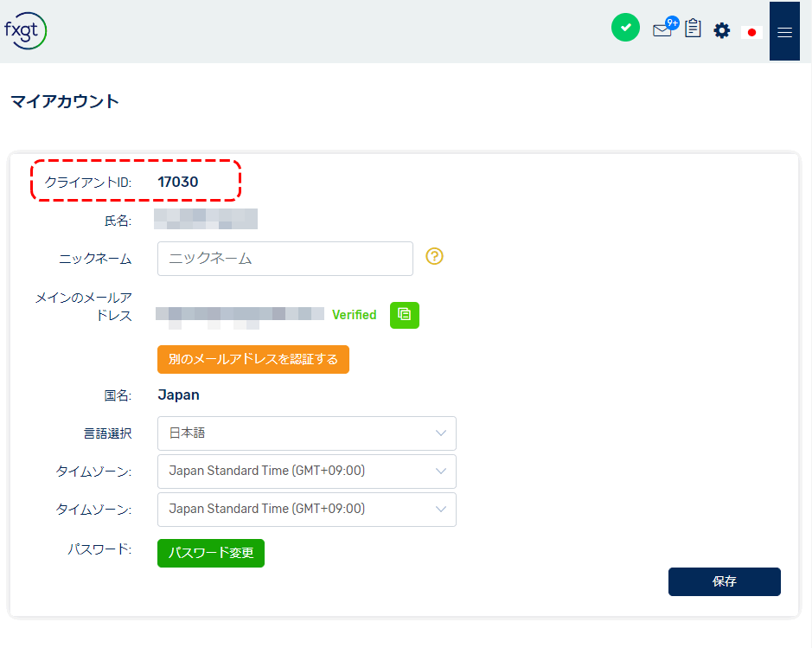Focus the nickname input field
Viewport: 812px width, 648px height.
click(285, 259)
